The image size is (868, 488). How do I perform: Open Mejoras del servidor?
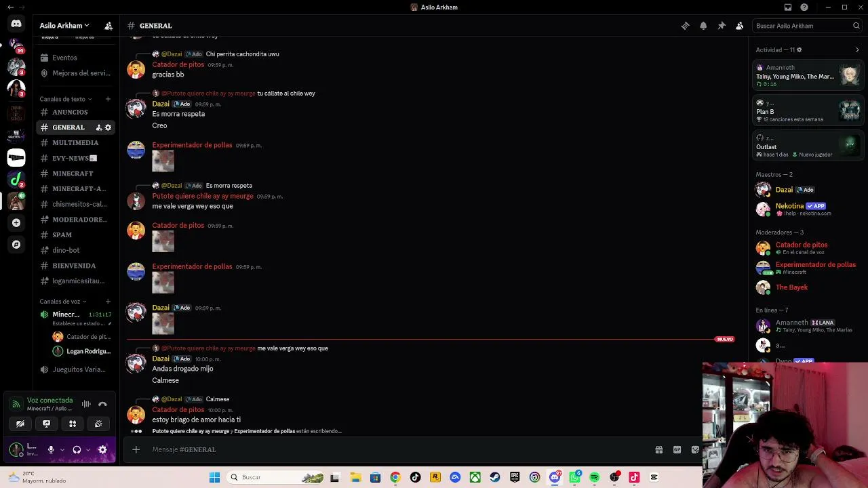coord(75,73)
